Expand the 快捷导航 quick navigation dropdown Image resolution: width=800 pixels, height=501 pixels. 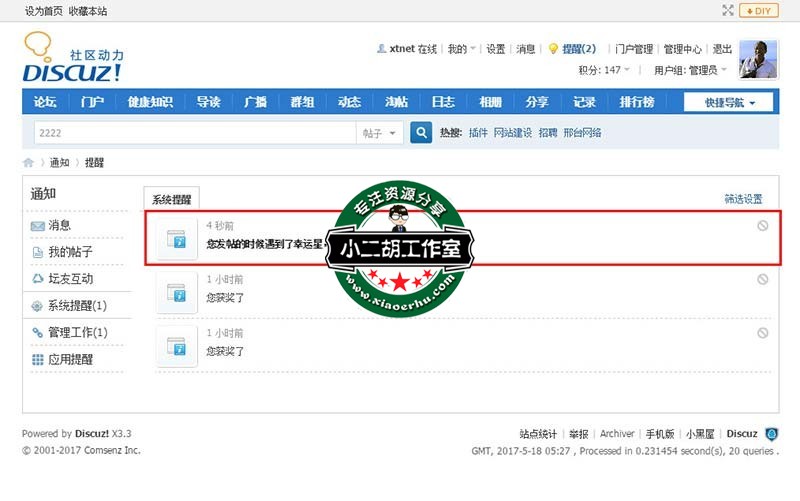(728, 102)
